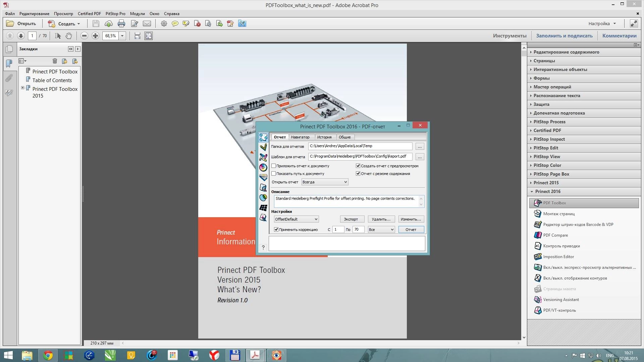
Task: Open the zoom percentage dropdown arrow
Action: pos(122,36)
